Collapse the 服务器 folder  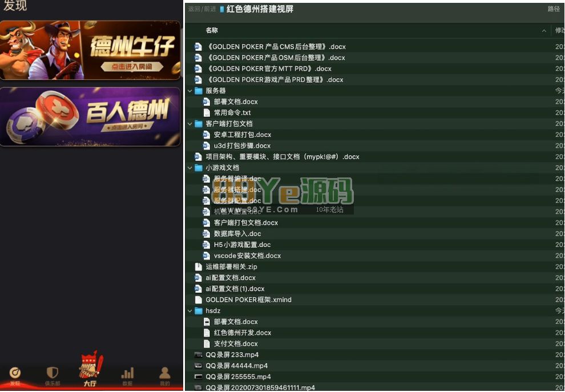click(x=190, y=91)
